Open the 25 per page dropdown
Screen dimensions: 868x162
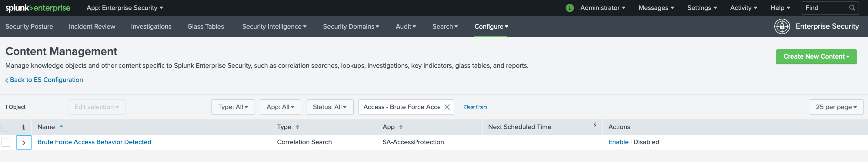pos(836,107)
